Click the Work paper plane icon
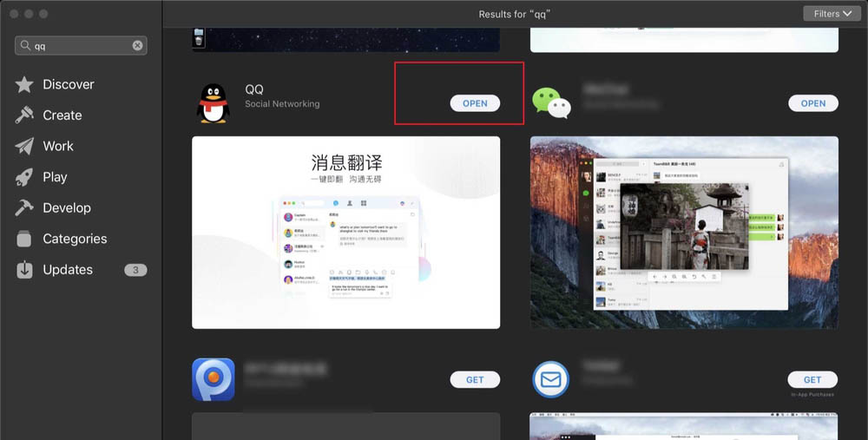The image size is (868, 440). coord(24,146)
